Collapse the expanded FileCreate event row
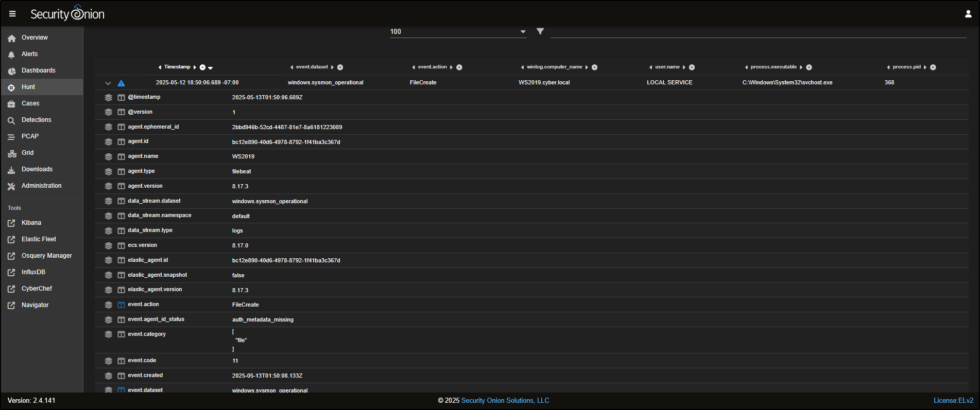 point(108,83)
